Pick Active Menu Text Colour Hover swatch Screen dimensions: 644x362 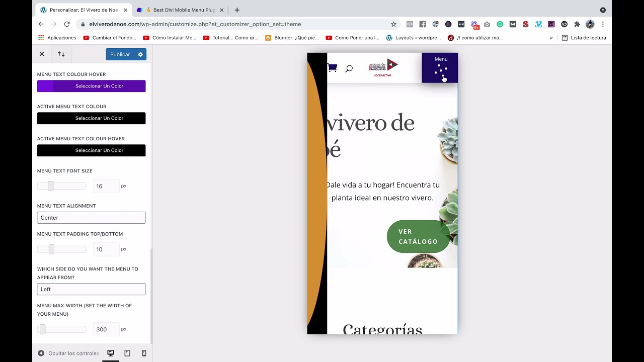pos(91,150)
